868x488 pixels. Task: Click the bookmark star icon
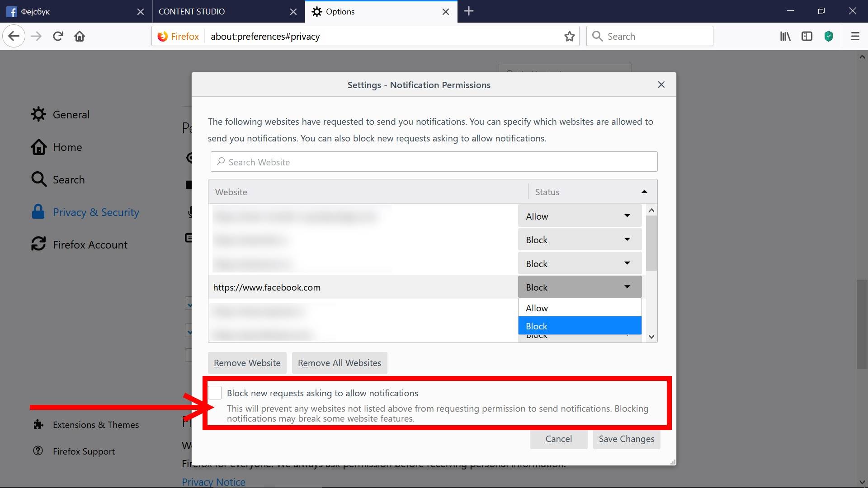click(569, 36)
